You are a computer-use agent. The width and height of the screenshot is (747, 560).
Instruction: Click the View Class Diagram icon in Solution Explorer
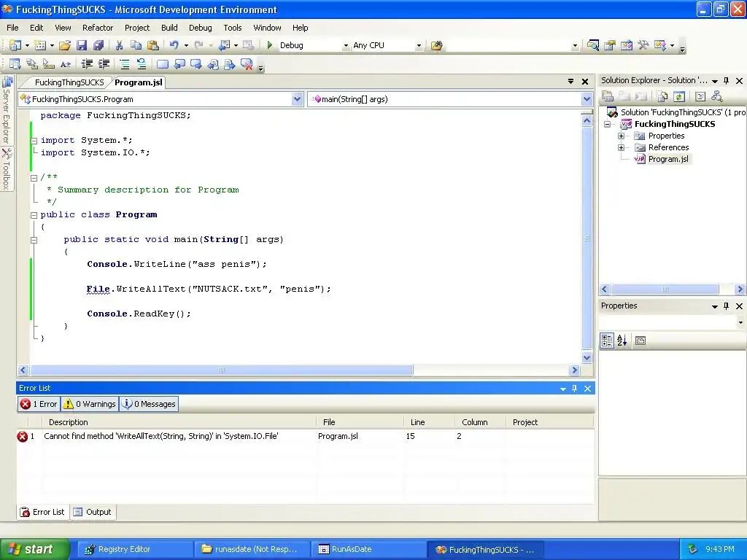[716, 97]
